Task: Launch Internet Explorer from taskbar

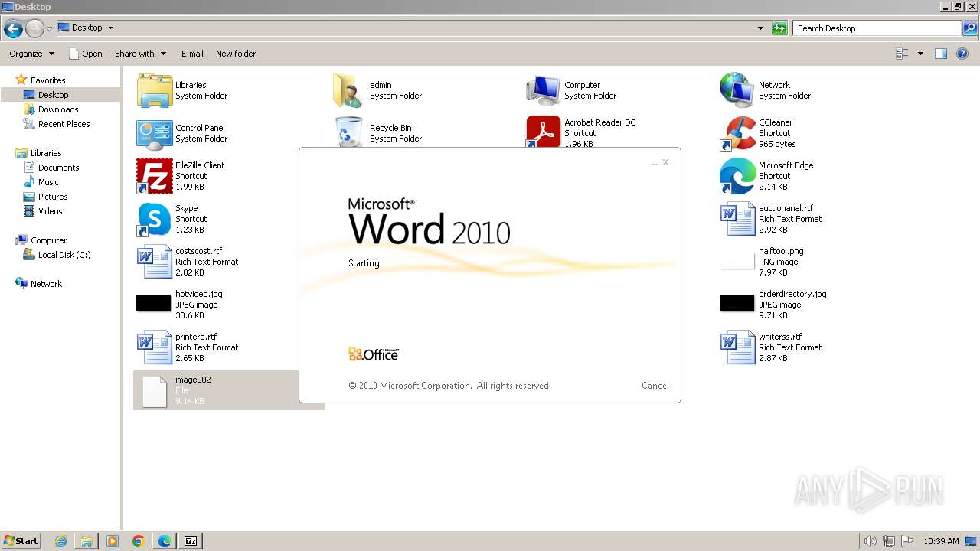Action: pyautogui.click(x=60, y=541)
